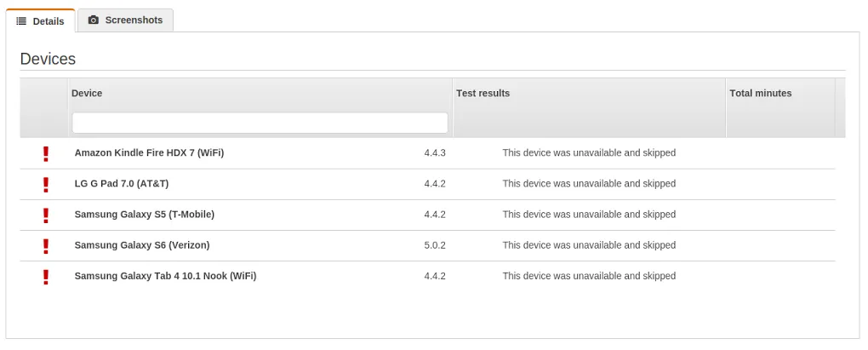
Task: Click the Galaxy Tab 4 Nook error icon
Action: pyautogui.click(x=46, y=276)
